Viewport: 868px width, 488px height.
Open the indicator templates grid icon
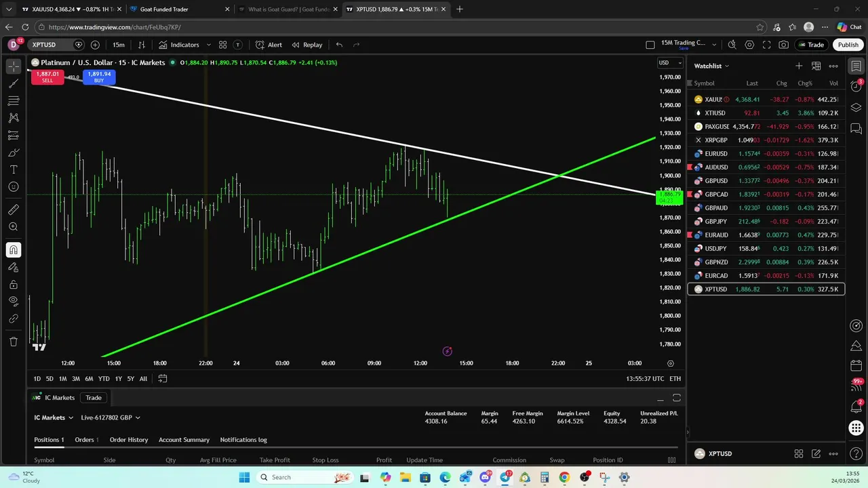point(222,45)
